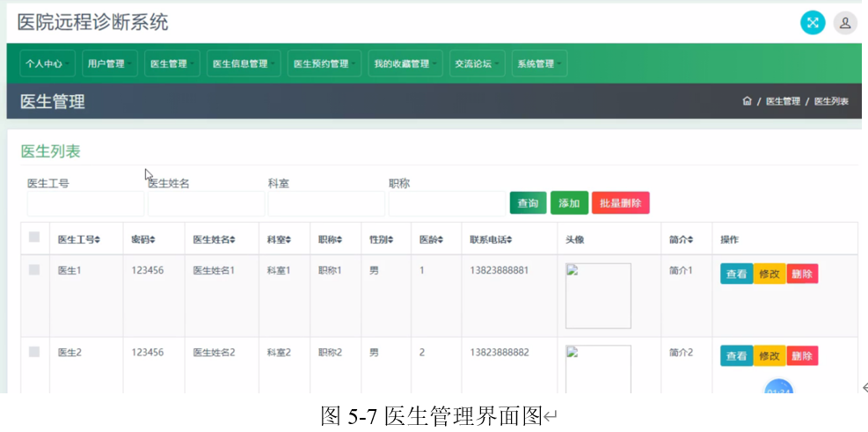Sort by 性别 column arrow
This screenshot has width=868, height=432.
tap(390, 240)
